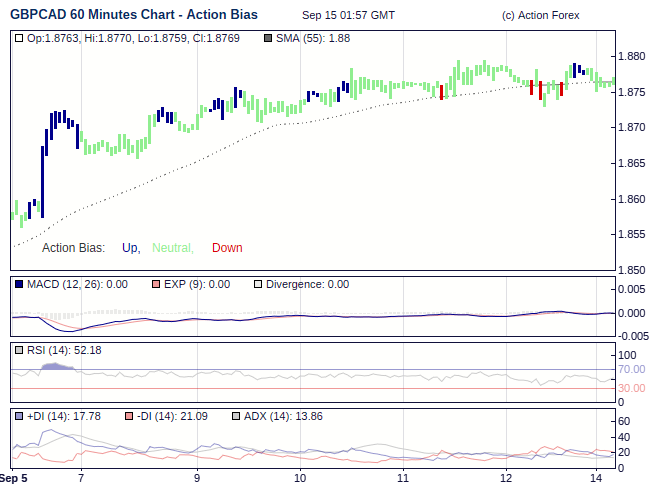Select the 'Neutral' Action Bias label

point(172,248)
